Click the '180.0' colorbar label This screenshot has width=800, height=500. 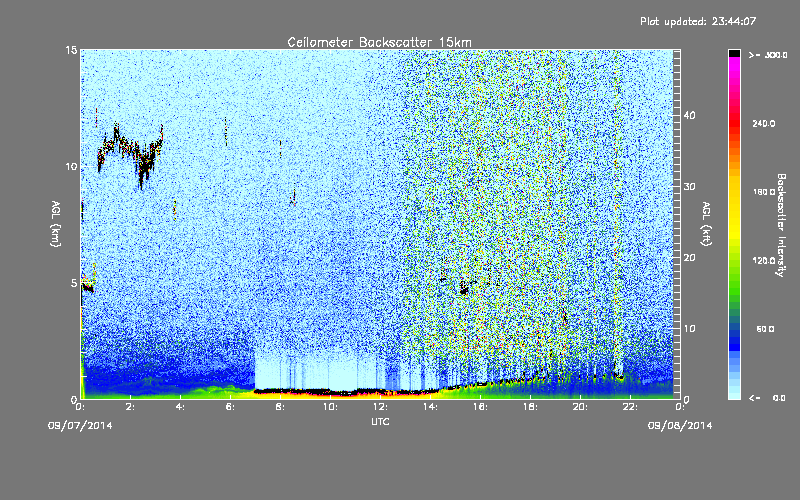click(764, 192)
